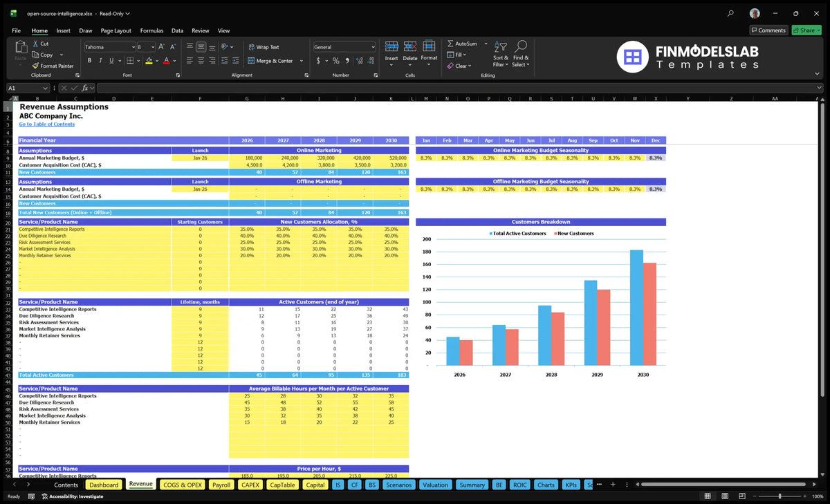Viewport: 830px width, 504px height.
Task: Click the Find & Select magnifier
Action: tap(521, 46)
